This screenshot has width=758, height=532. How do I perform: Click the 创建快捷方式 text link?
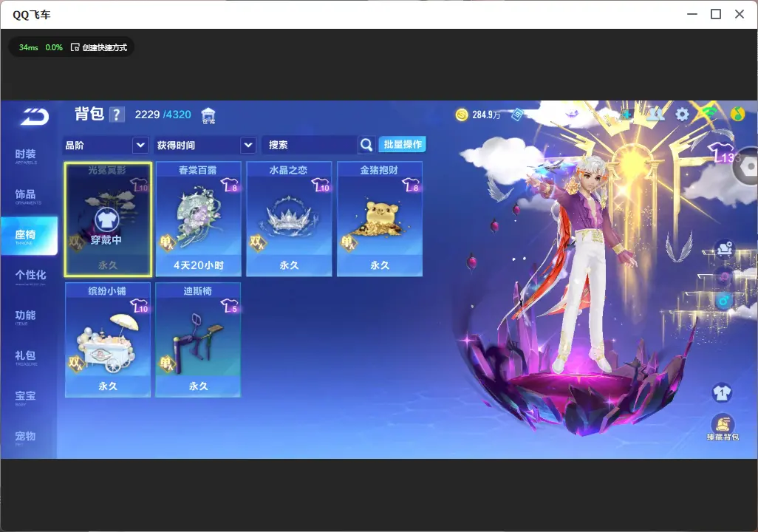click(104, 47)
